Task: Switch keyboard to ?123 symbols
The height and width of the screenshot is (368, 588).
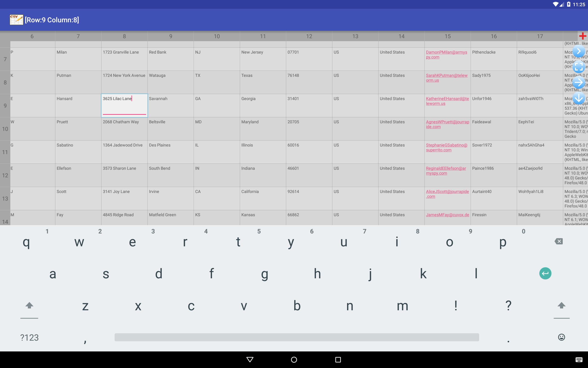Action: (29, 337)
